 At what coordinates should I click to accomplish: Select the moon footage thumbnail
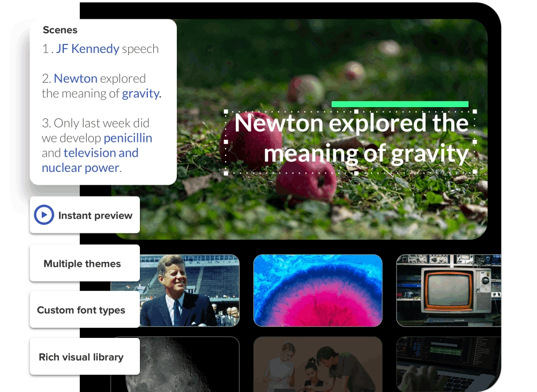coord(193,370)
